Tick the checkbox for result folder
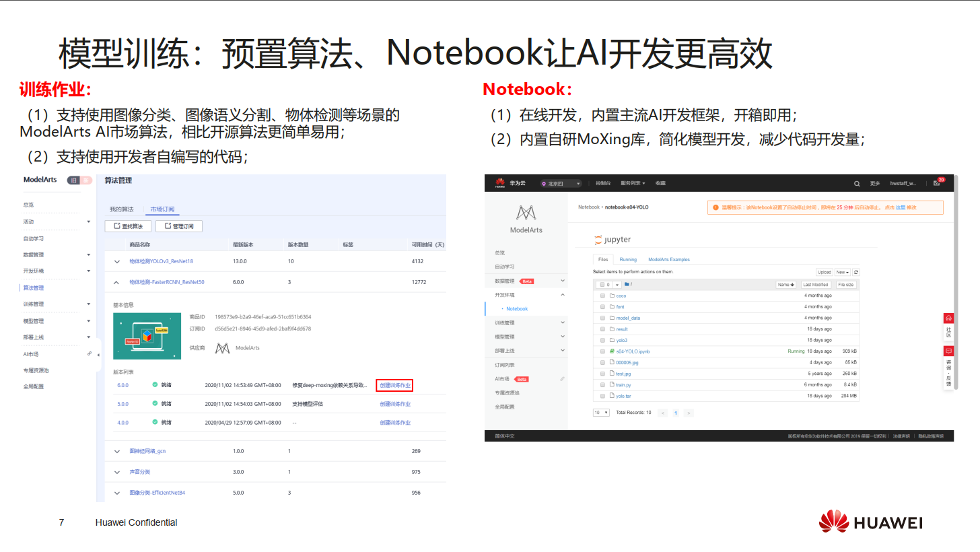The width and height of the screenshot is (980, 552). (602, 329)
